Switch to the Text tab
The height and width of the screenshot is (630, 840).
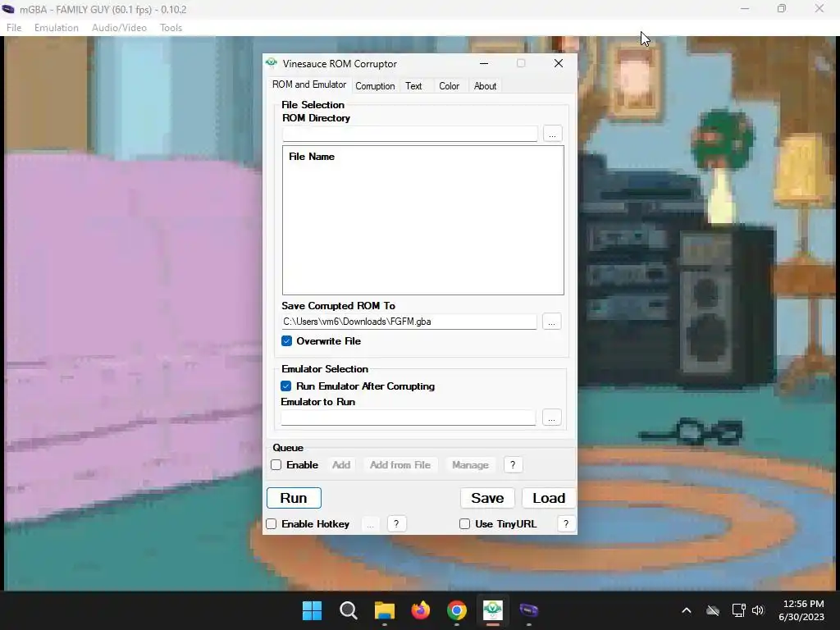pos(413,85)
